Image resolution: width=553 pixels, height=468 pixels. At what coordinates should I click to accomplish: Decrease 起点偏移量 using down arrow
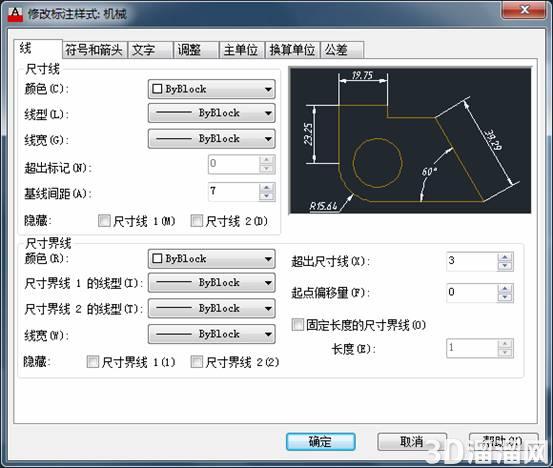click(x=505, y=297)
